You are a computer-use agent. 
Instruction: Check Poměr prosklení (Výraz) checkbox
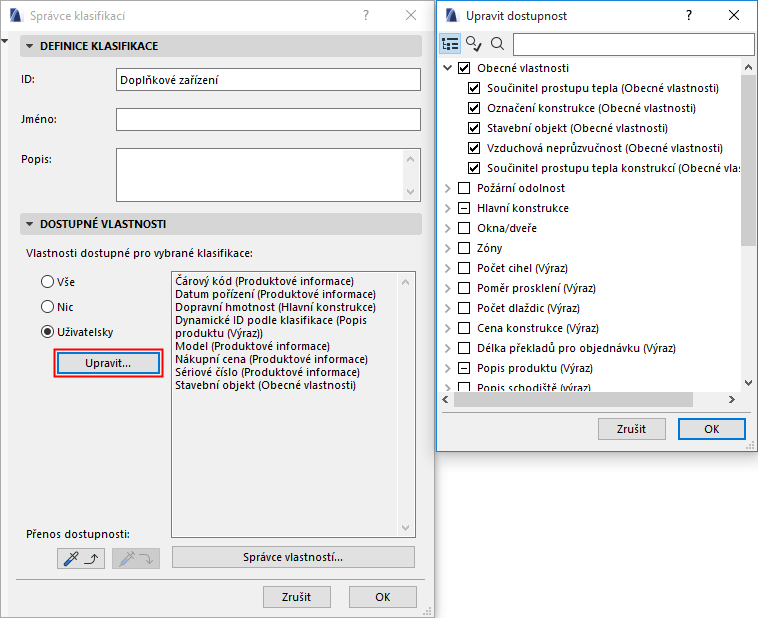click(x=464, y=288)
